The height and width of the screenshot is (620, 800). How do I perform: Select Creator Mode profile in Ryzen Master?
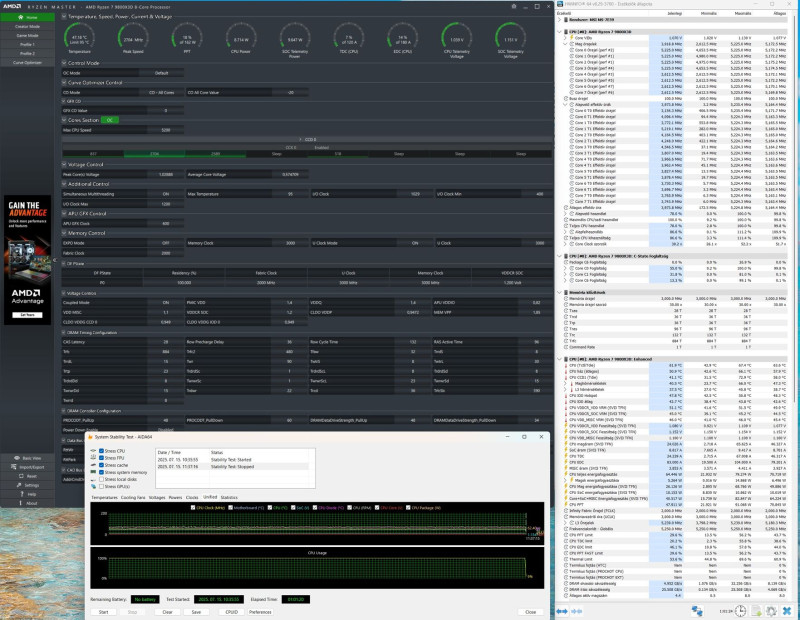pos(28,27)
